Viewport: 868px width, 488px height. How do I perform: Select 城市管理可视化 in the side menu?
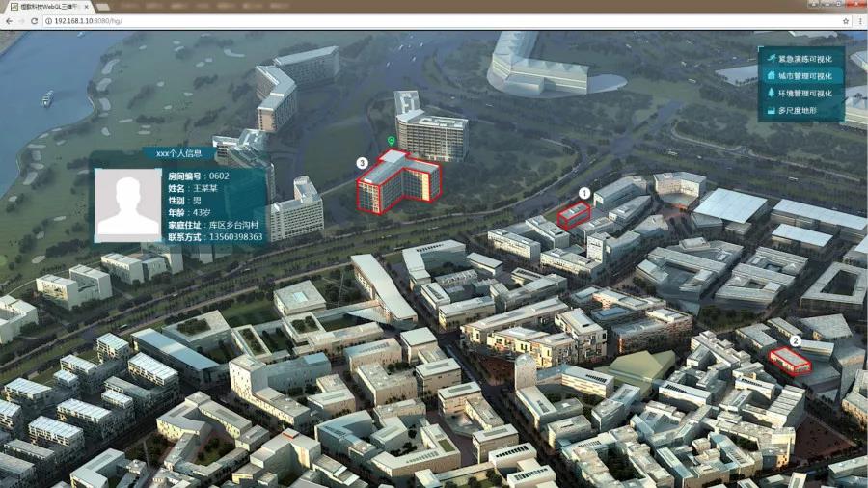click(803, 76)
